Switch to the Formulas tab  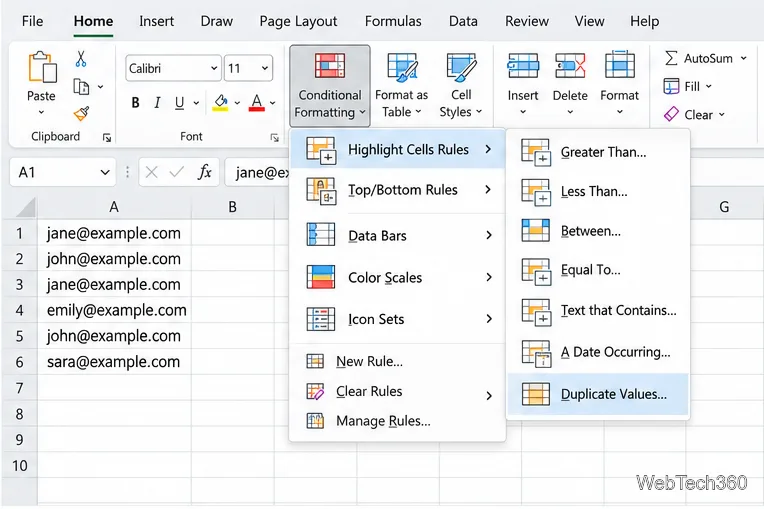point(393,21)
